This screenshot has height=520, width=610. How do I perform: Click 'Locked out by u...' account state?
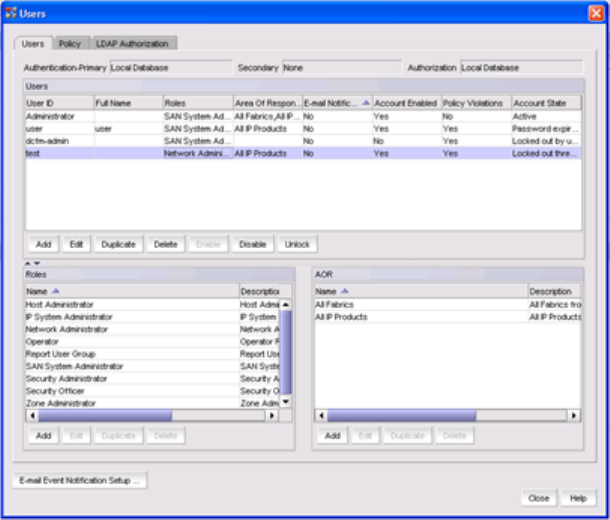click(545, 141)
